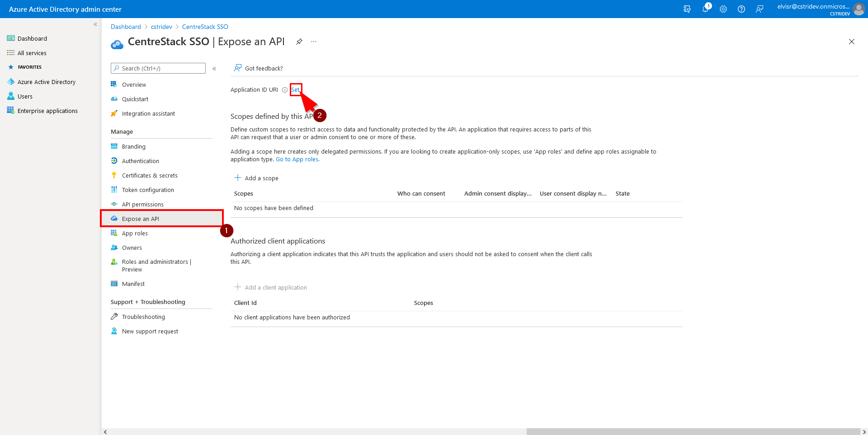Click User consent display column header
Screen dimensions: 868x435
pos(573,193)
